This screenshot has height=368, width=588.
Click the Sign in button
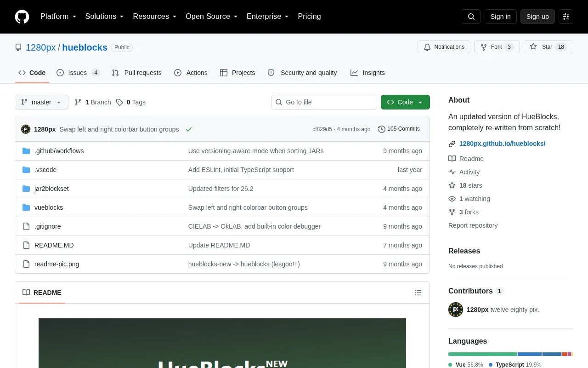500,17
